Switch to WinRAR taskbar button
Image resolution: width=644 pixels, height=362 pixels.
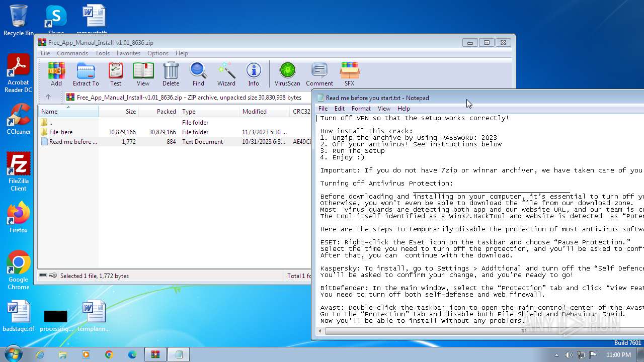[155, 354]
